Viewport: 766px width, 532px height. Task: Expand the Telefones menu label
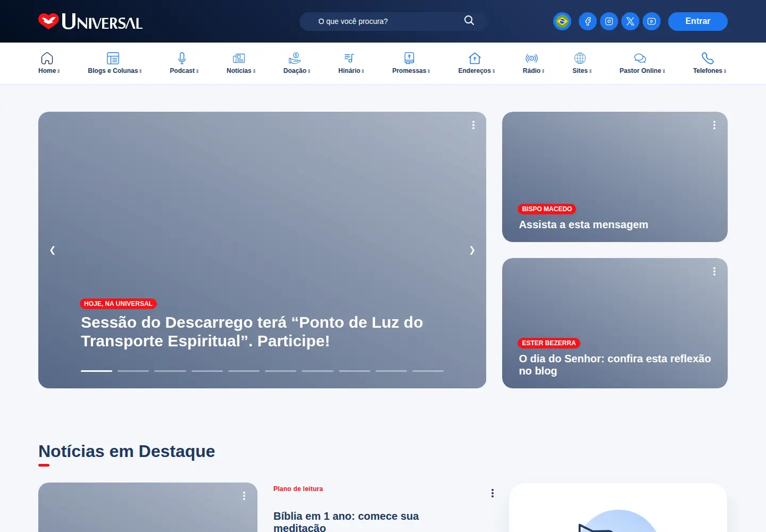point(710,71)
